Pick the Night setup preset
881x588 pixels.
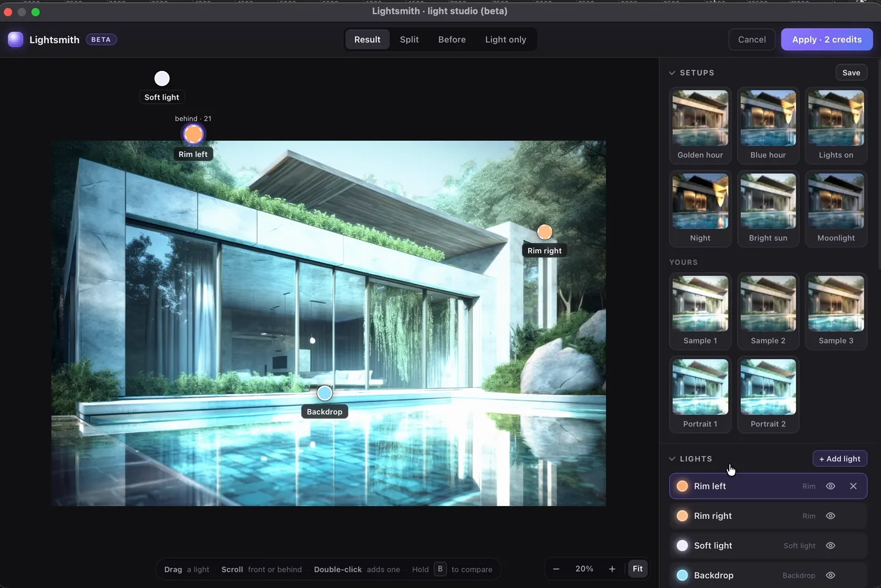pos(701,209)
